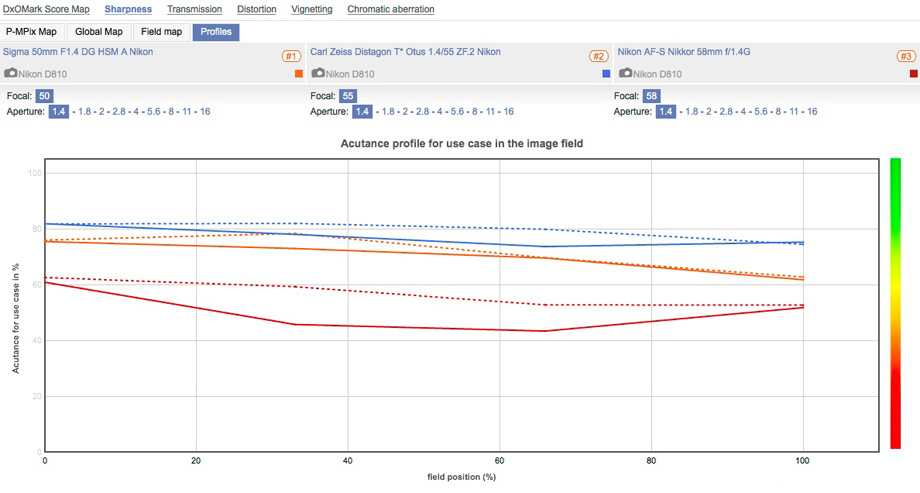Select the Profiles view button
The width and height of the screenshot is (920, 493).
(216, 32)
